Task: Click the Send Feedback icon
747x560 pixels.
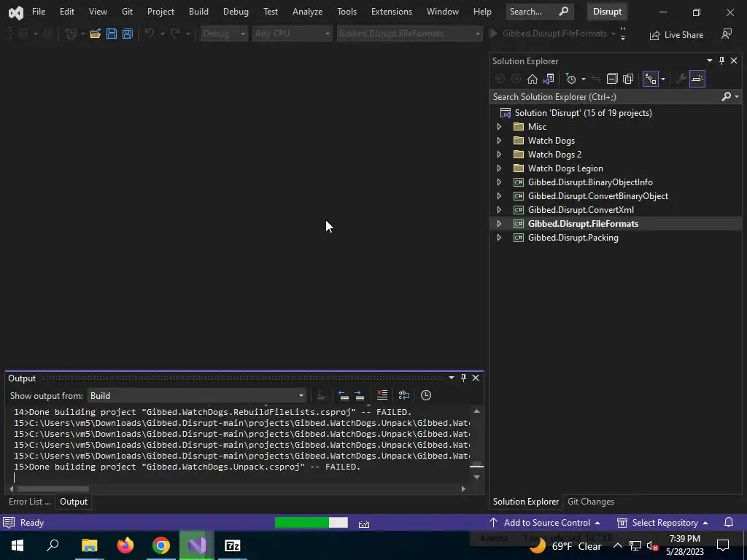Action: tap(727, 34)
